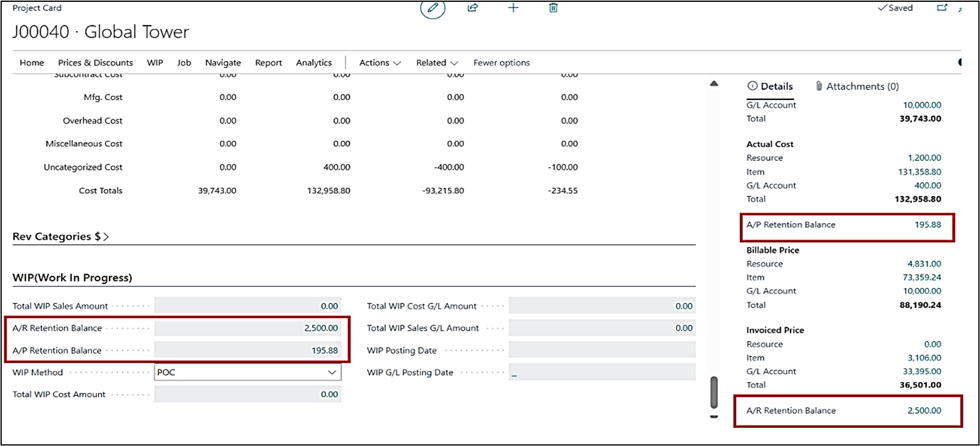Expand Rev Categories $ section
The image size is (980, 446).
pos(60,236)
